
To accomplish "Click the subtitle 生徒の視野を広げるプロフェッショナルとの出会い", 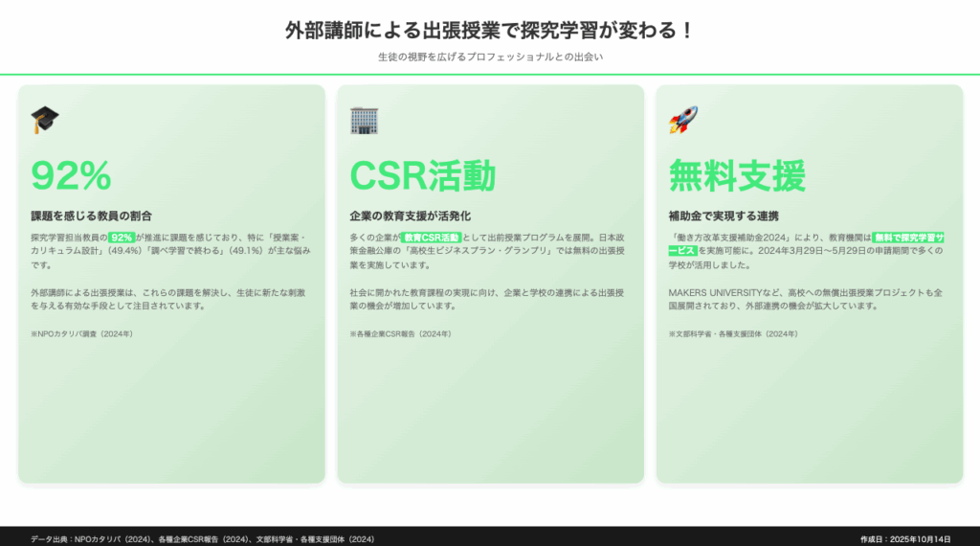I will [x=489, y=57].
